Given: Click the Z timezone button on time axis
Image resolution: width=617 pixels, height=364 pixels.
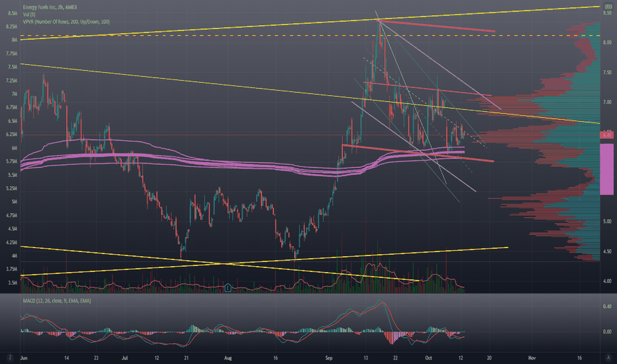Looking at the screenshot, I should point(9,357).
